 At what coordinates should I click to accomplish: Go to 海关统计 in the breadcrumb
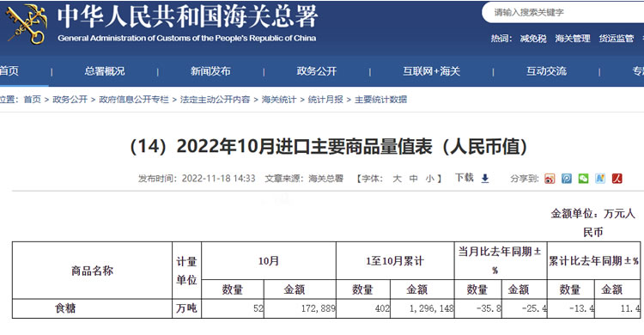coord(279,100)
